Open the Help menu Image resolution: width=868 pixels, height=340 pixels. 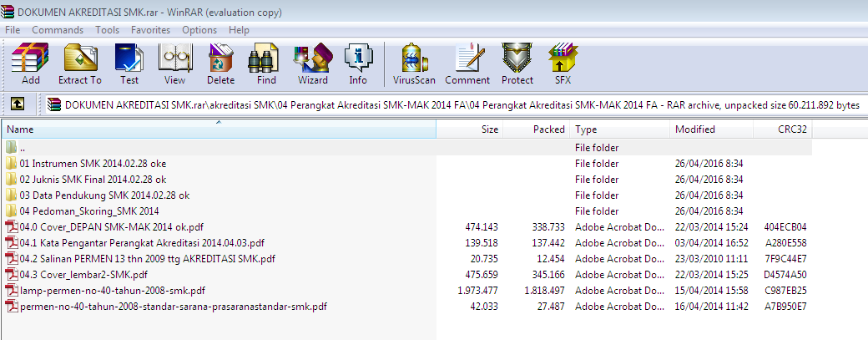(239, 30)
